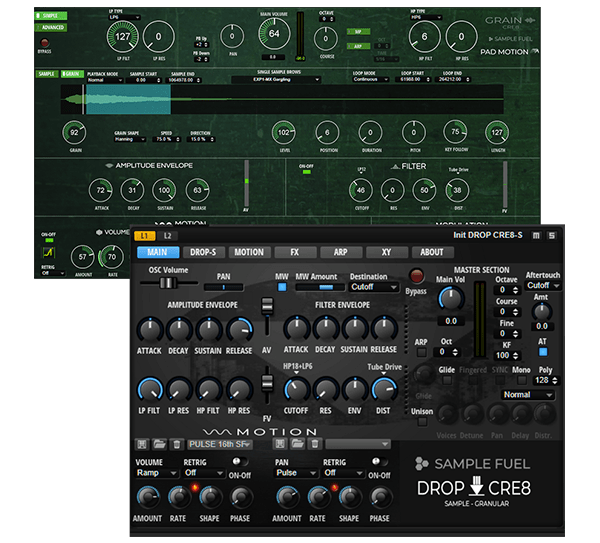Switch to the ARP tab
600x543 pixels.
341,252
